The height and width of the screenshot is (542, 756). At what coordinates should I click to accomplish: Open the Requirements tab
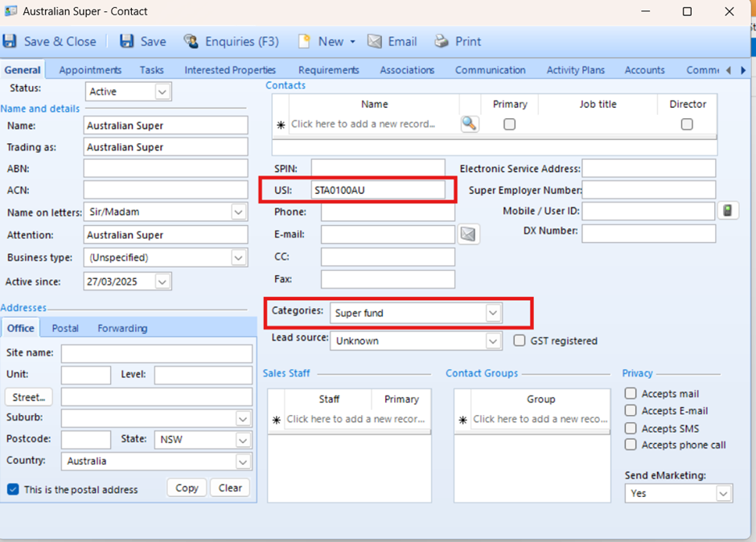pyautogui.click(x=328, y=70)
